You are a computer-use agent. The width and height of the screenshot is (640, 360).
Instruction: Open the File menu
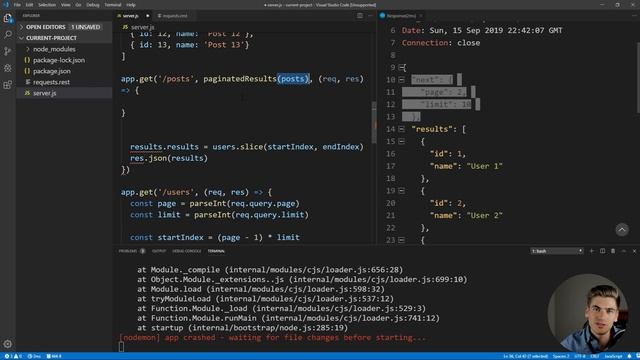pos(17,5)
